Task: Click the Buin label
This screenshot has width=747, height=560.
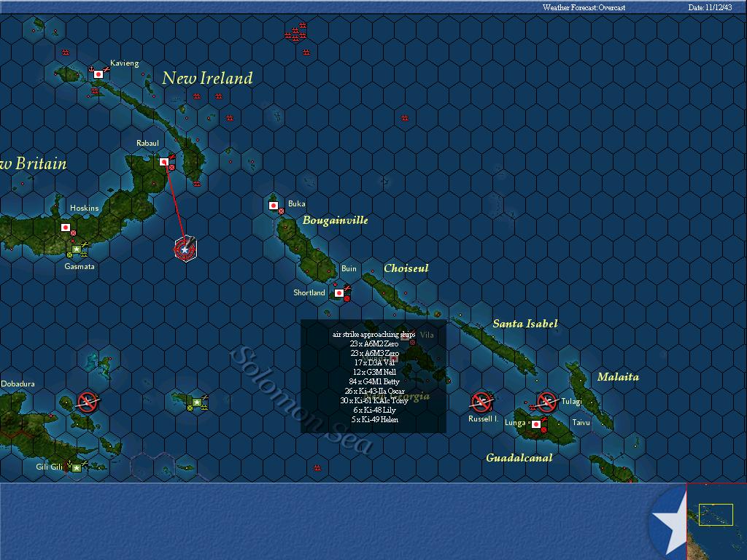Action: click(349, 268)
